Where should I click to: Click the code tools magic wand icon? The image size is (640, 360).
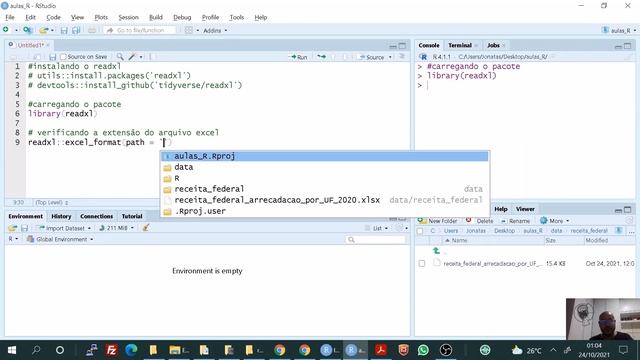(x=132, y=57)
